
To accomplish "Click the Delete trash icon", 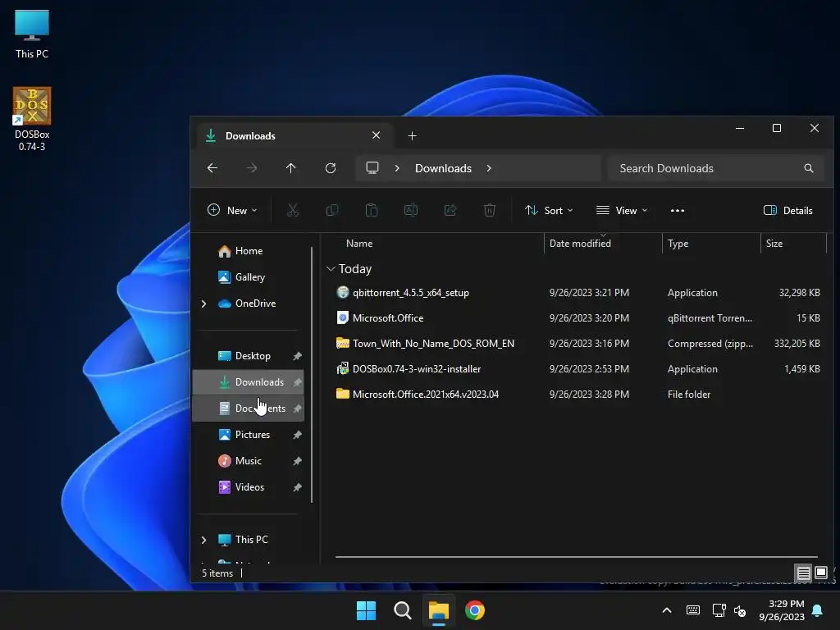I will [490, 211].
